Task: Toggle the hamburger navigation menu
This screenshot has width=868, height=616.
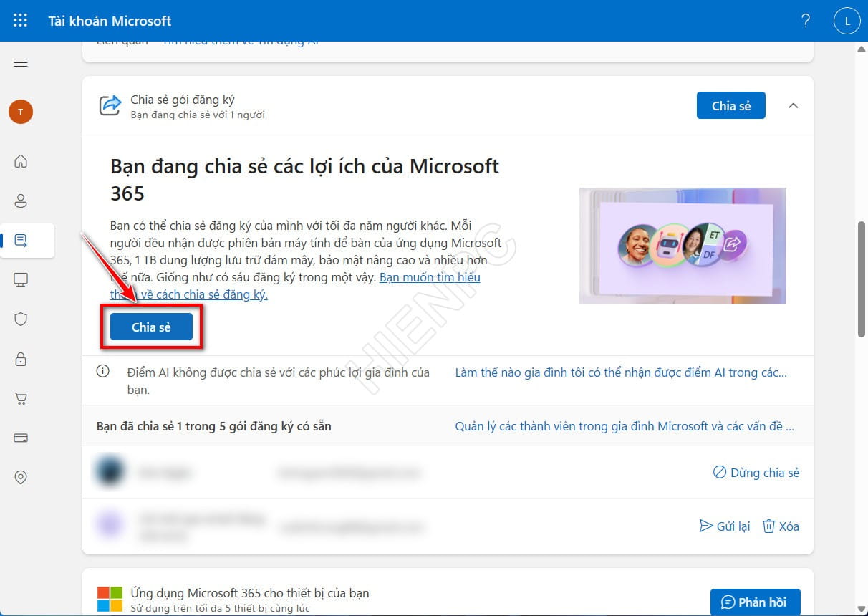Action: click(x=21, y=63)
